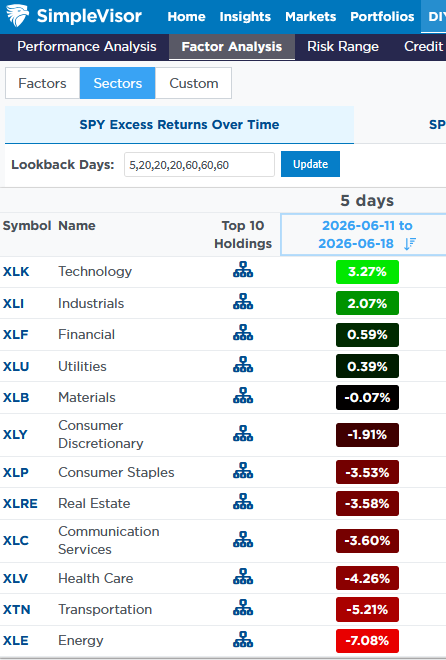Click the XLB symbol link
The height and width of the screenshot is (660, 446).
16,398
